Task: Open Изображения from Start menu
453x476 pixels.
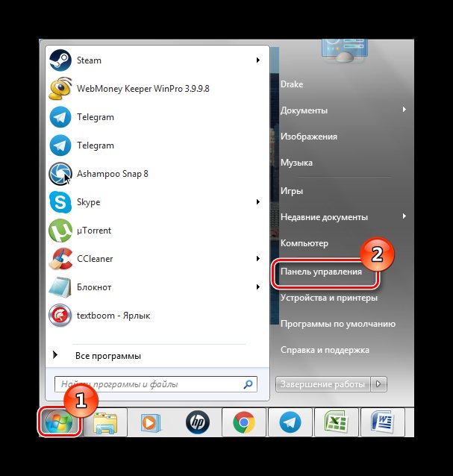Action: point(309,137)
